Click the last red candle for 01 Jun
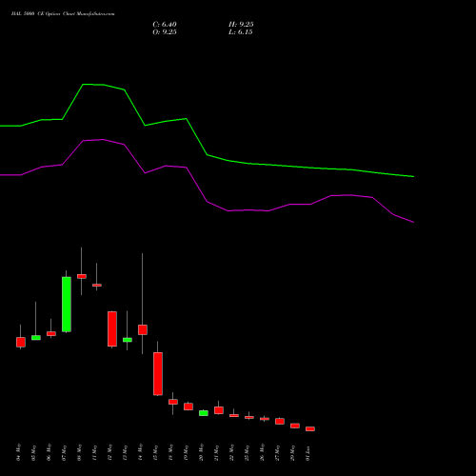The height and width of the screenshot is (476, 476). pyautogui.click(x=310, y=428)
